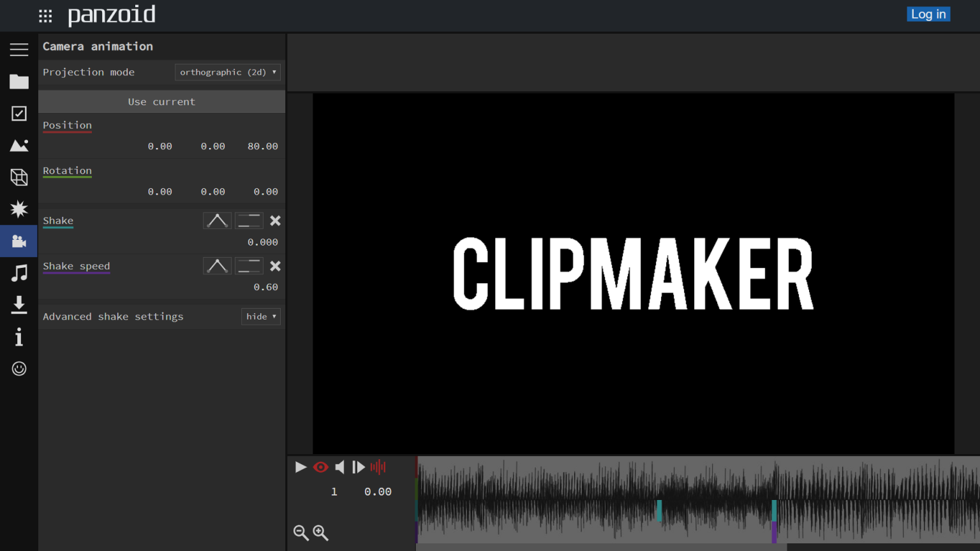Click the Shake speed keyframe curve icon
Screen dimensions: 980x551
coord(217,266)
